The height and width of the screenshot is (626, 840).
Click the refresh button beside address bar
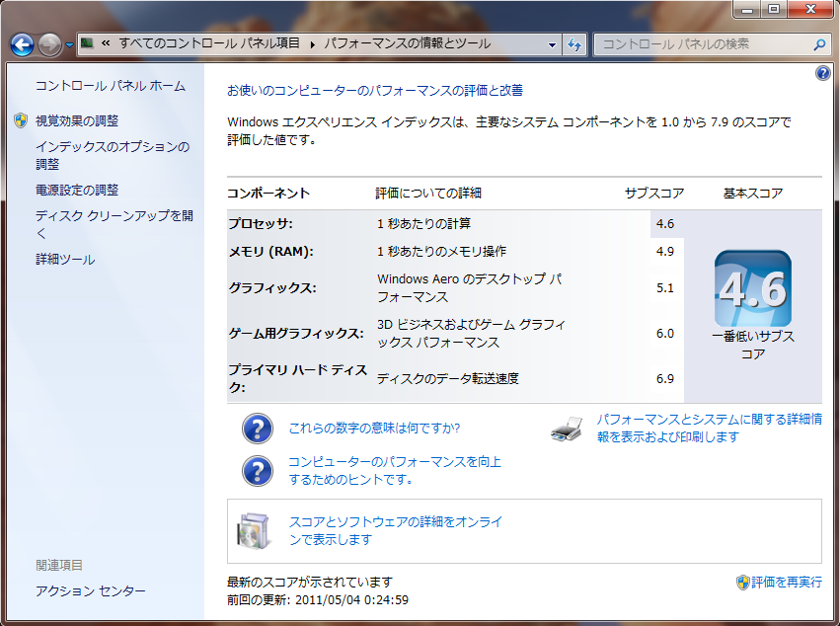point(575,44)
